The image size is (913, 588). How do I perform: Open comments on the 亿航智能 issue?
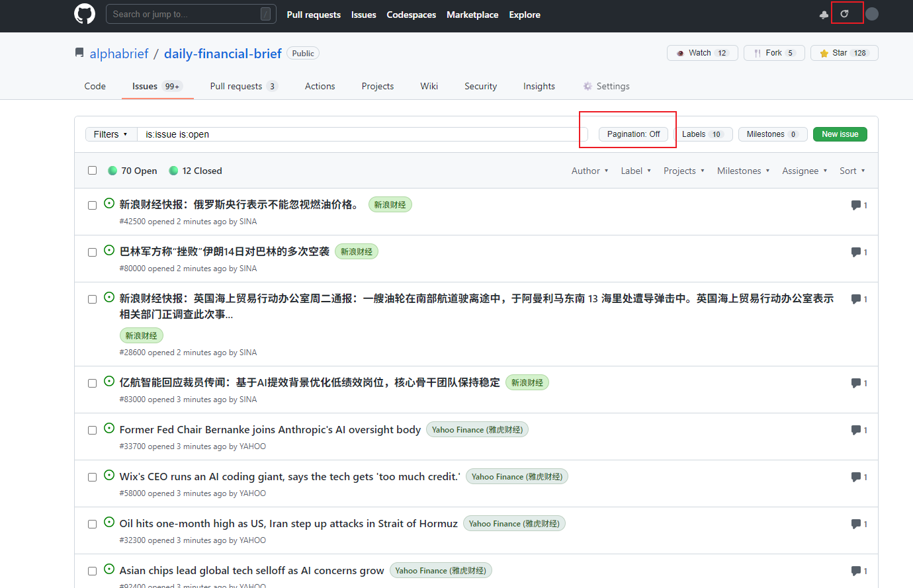859,383
